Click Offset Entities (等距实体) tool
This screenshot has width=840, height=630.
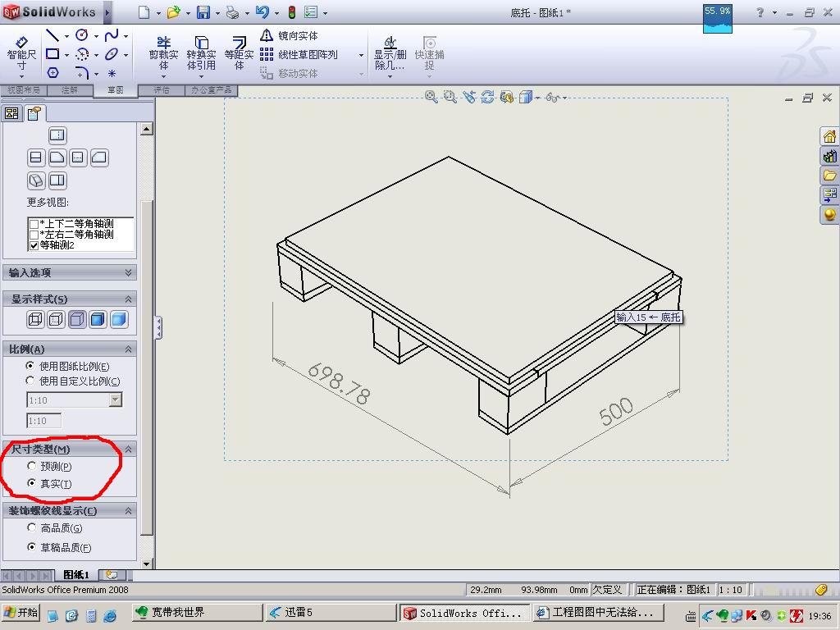[x=239, y=53]
